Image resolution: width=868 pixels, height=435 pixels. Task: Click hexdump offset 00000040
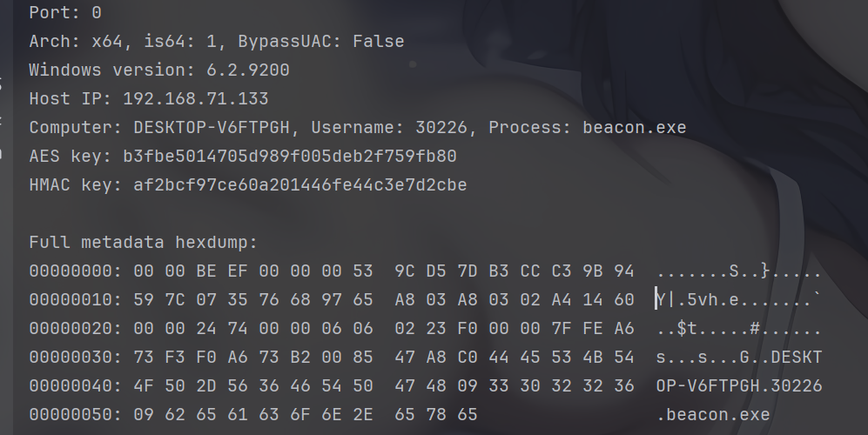[x=75, y=386]
